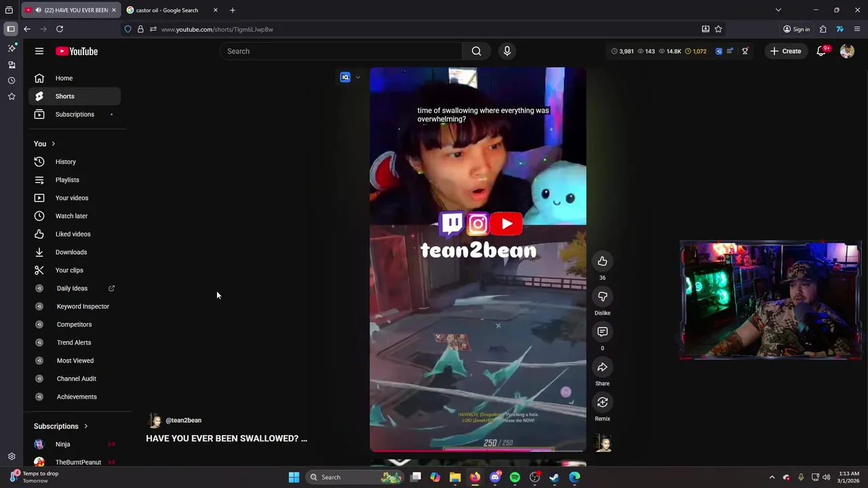This screenshot has width=868, height=488.
Task: Switch to castor oil Google Search tab
Action: tap(173, 10)
